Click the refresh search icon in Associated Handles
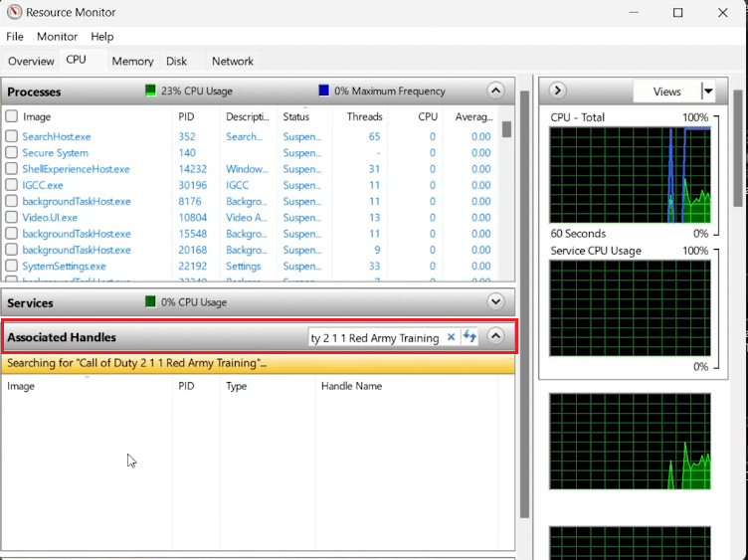Image resolution: width=748 pixels, height=560 pixels. click(x=469, y=337)
